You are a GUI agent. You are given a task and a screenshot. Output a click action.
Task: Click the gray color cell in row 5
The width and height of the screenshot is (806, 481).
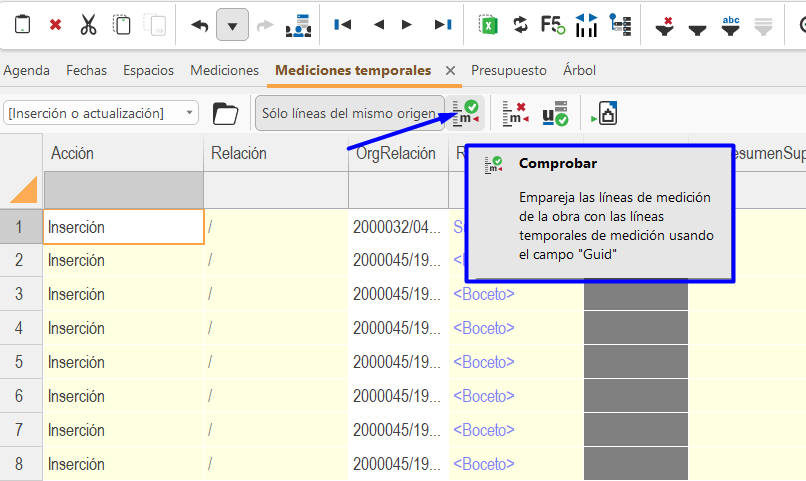[x=636, y=362]
